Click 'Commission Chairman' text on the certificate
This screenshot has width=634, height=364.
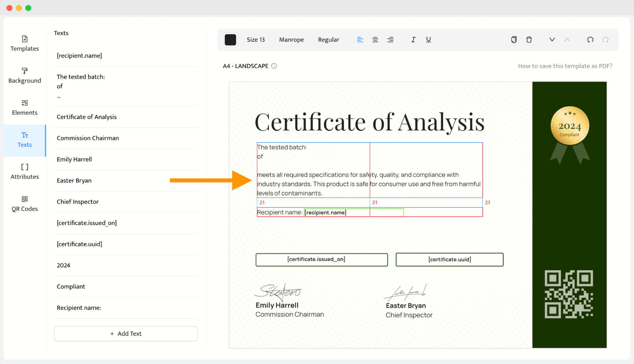290,315
